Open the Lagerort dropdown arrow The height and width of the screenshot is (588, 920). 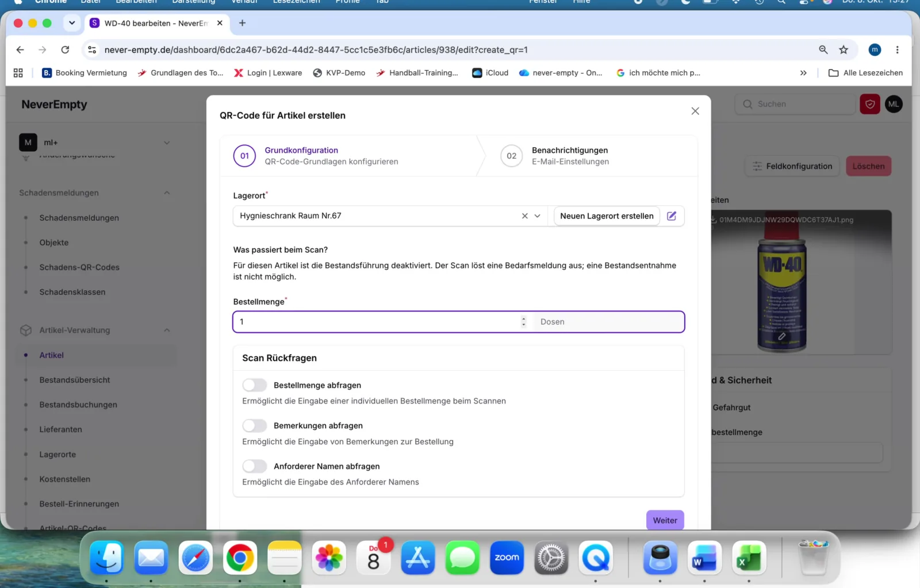pos(538,216)
